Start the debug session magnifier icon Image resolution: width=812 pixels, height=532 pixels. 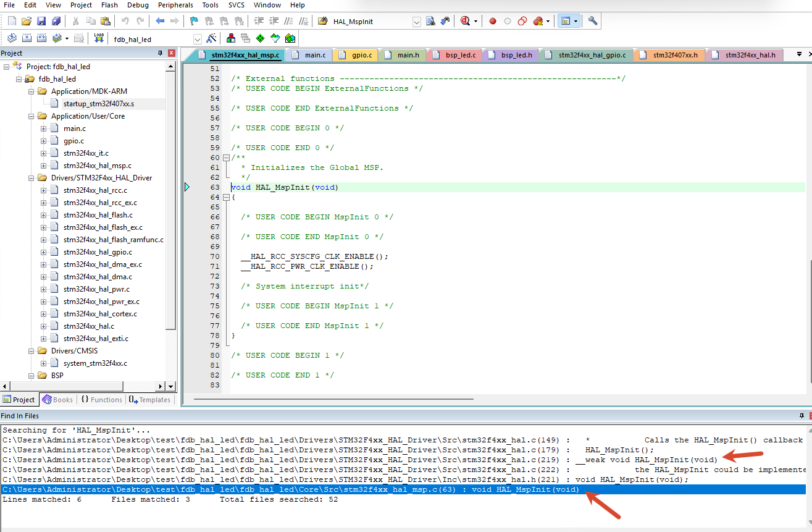(466, 21)
